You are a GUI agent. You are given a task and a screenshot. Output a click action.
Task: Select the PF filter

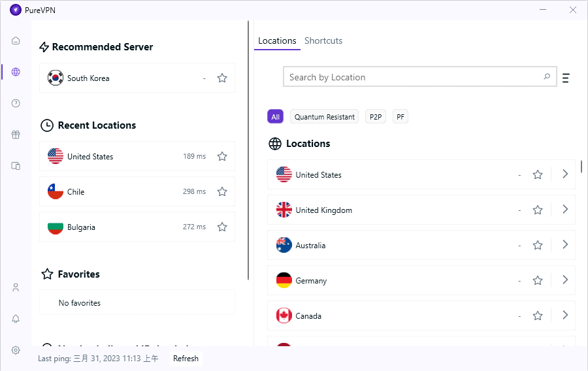tap(400, 116)
